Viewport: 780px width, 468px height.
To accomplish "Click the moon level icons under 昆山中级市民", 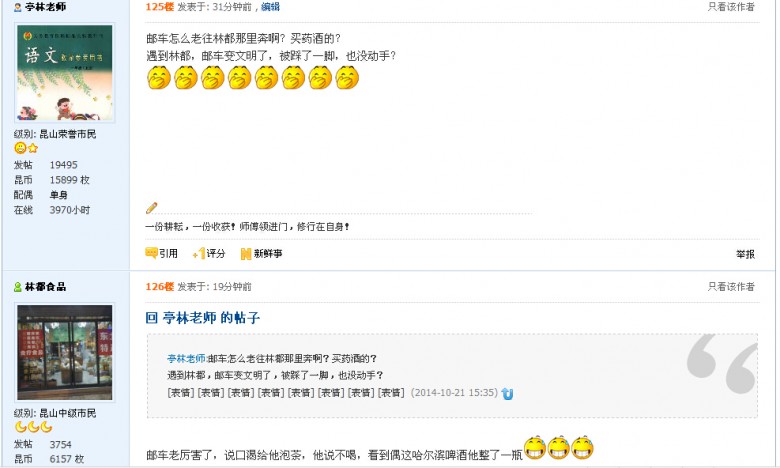I will [33, 427].
